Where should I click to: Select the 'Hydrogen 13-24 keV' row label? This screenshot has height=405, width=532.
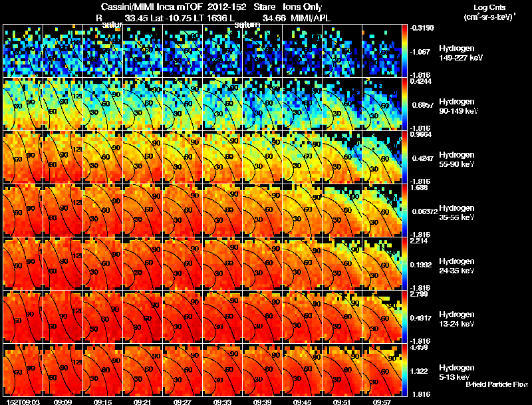pyautogui.click(x=457, y=319)
